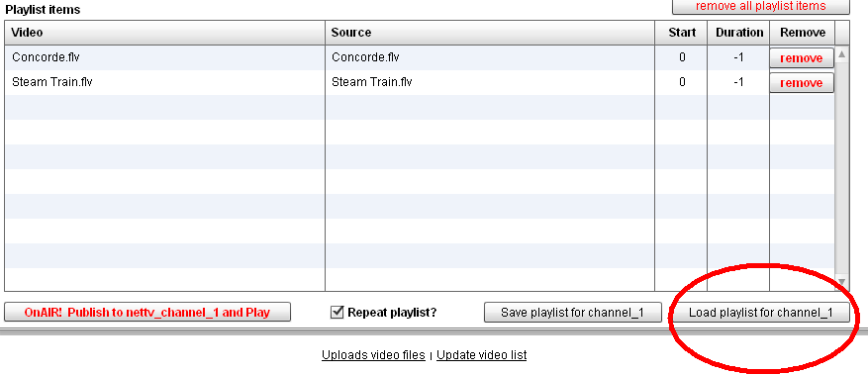Click remove all playlist items button
The width and height of the screenshot is (868, 375).
(x=760, y=6)
